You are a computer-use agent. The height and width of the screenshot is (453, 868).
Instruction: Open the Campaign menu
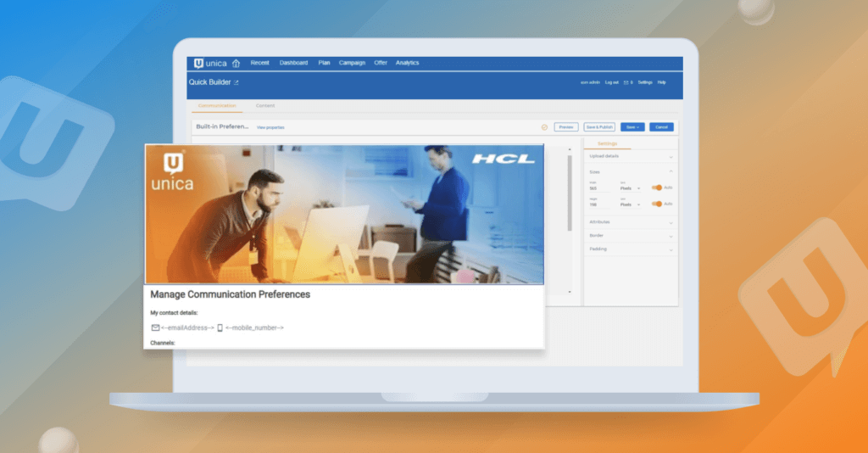[x=352, y=63]
